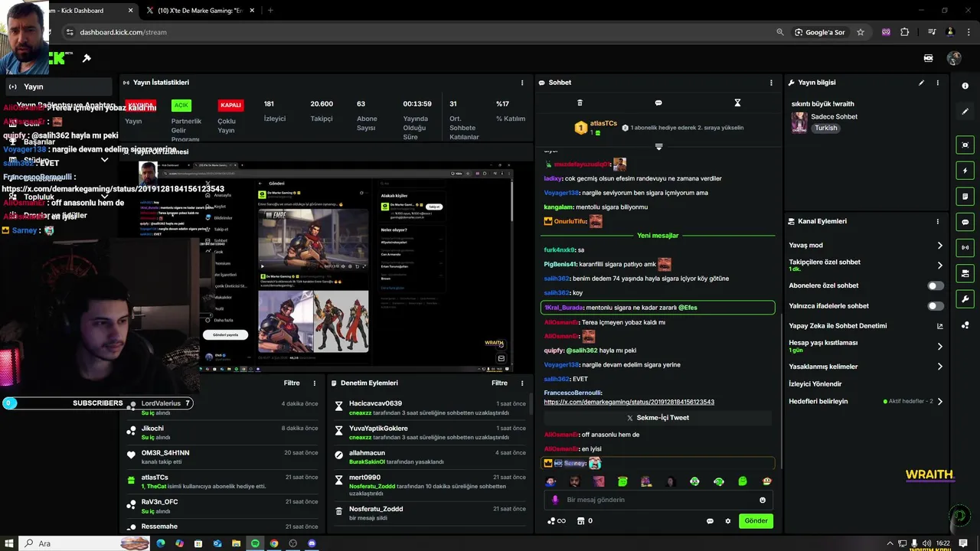The image size is (980, 551).
Task: Click the pencil icon in the right sidebar
Action: point(965,111)
